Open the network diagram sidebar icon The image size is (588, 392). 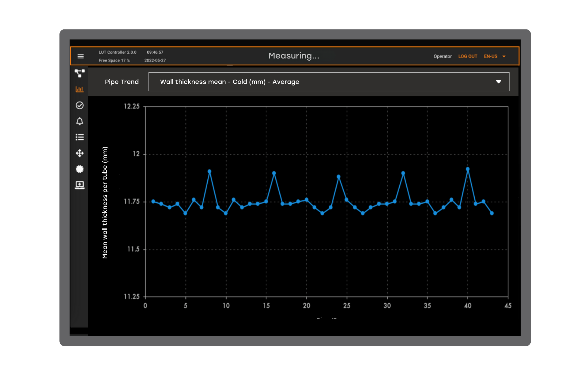pos(80,73)
